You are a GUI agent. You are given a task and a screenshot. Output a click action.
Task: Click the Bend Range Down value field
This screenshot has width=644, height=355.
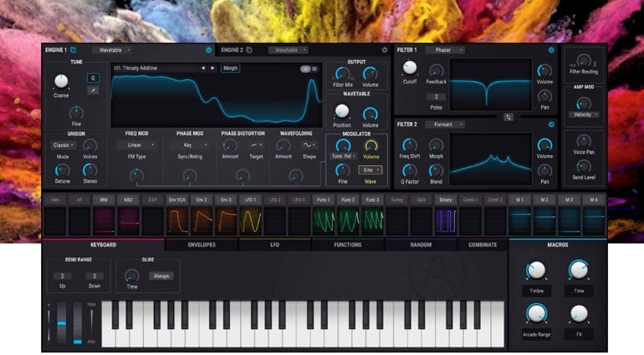pyautogui.click(x=95, y=276)
